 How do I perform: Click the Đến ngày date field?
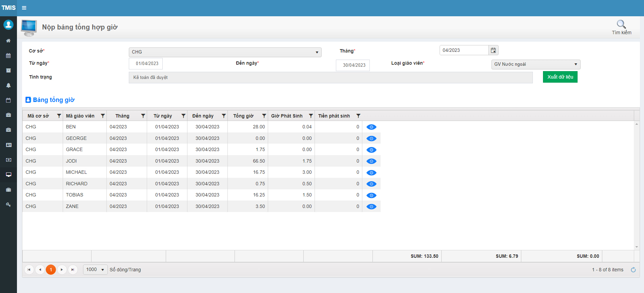point(353,65)
